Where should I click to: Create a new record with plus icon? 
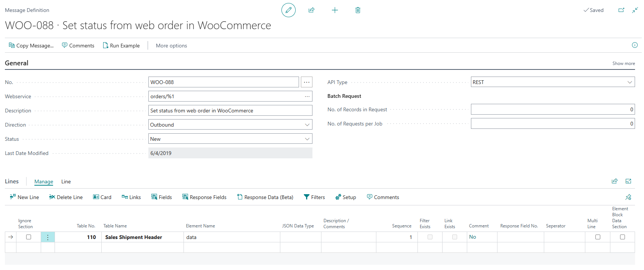335,10
